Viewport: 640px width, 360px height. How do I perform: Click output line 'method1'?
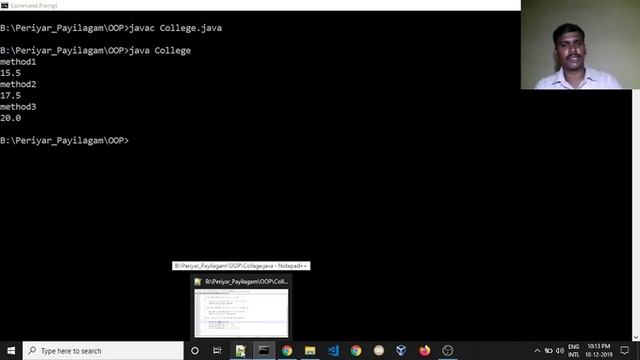point(18,62)
